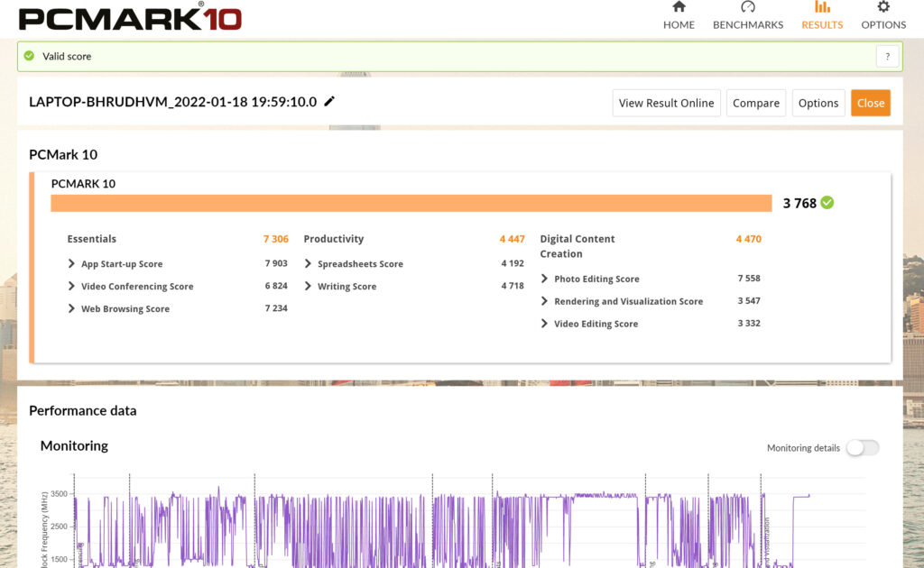
Task: Expand the Writing Score row
Action: point(308,286)
